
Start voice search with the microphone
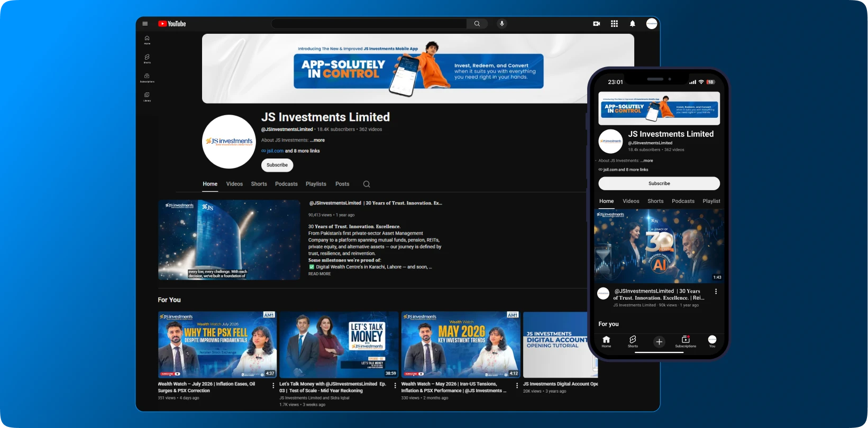pyautogui.click(x=502, y=24)
